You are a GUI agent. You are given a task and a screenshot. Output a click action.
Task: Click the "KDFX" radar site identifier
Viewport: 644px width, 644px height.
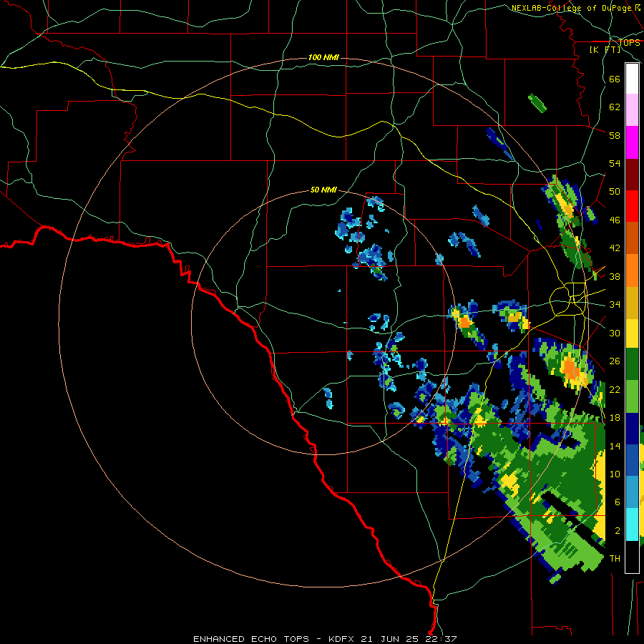tap(343, 639)
